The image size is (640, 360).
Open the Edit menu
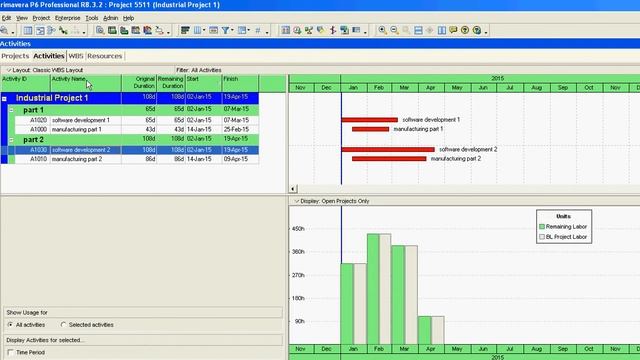(6, 18)
